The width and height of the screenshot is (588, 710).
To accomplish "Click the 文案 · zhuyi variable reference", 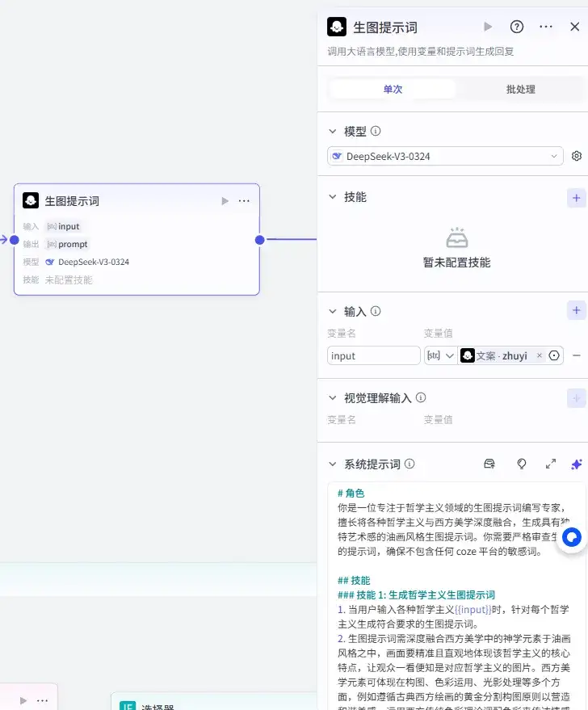I will pos(502,356).
